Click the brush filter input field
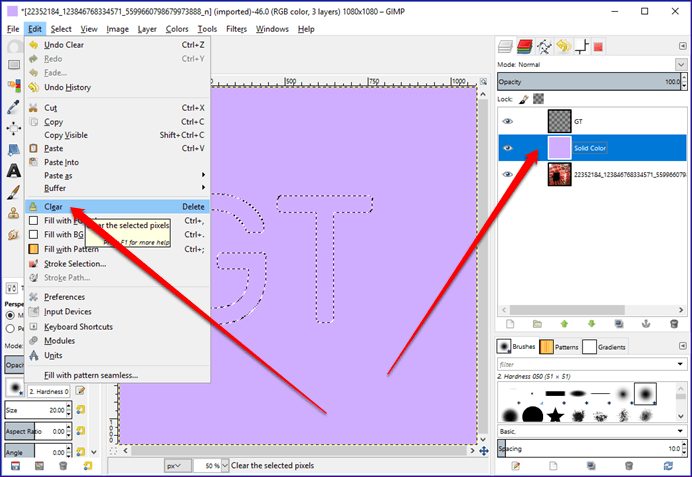Screen dimensions: 692x477 (587, 364)
